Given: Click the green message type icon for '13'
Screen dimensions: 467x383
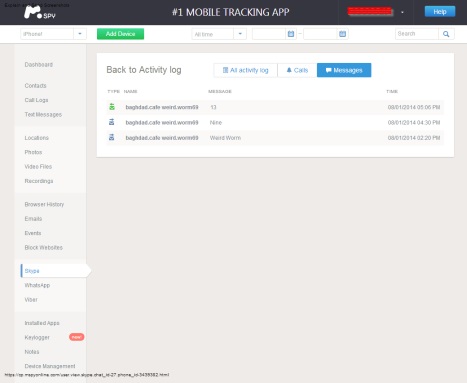Looking at the screenshot, I should coord(112,107).
